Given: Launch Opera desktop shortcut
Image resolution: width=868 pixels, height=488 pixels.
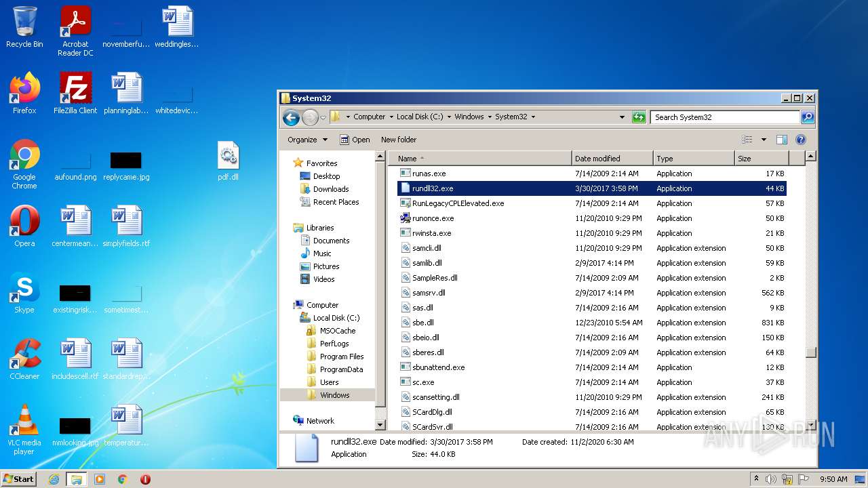Looking at the screenshot, I should [x=24, y=226].
